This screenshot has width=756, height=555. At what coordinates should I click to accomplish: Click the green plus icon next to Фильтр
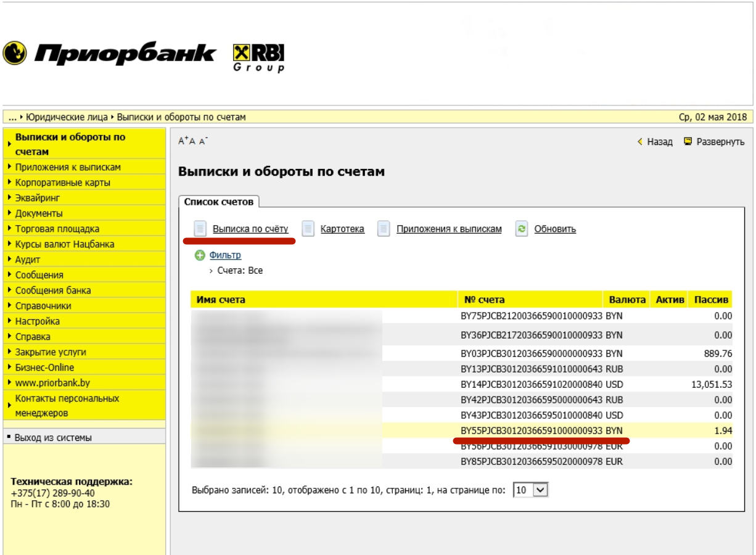tap(199, 255)
